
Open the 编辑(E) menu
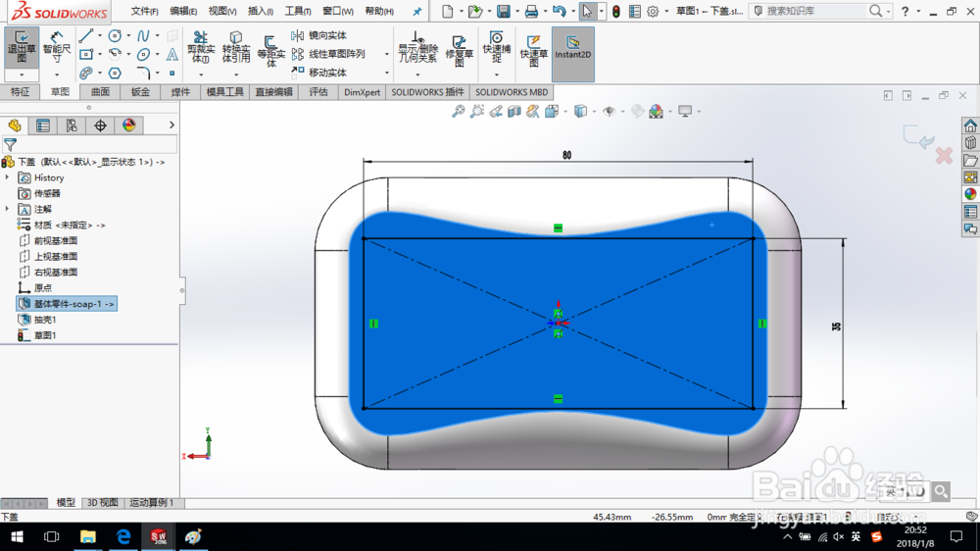pyautogui.click(x=183, y=11)
